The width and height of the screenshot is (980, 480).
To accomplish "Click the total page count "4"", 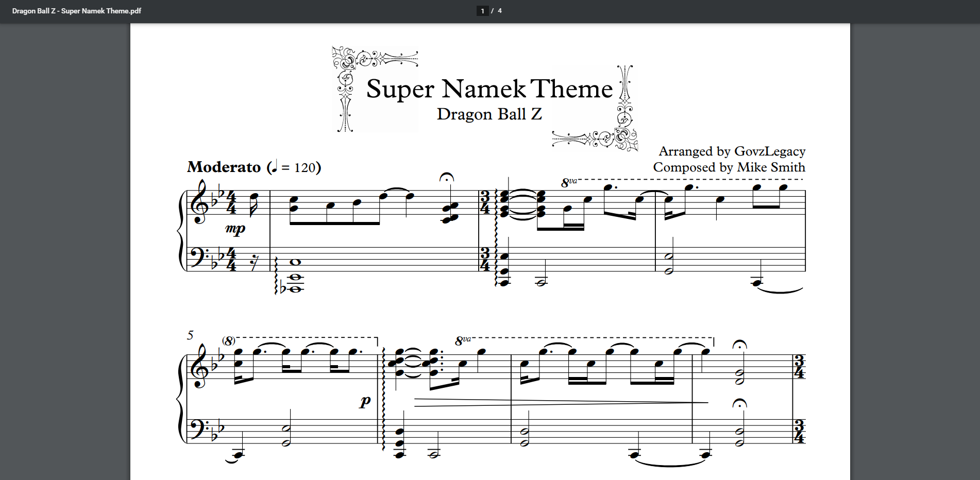I will 500,11.
